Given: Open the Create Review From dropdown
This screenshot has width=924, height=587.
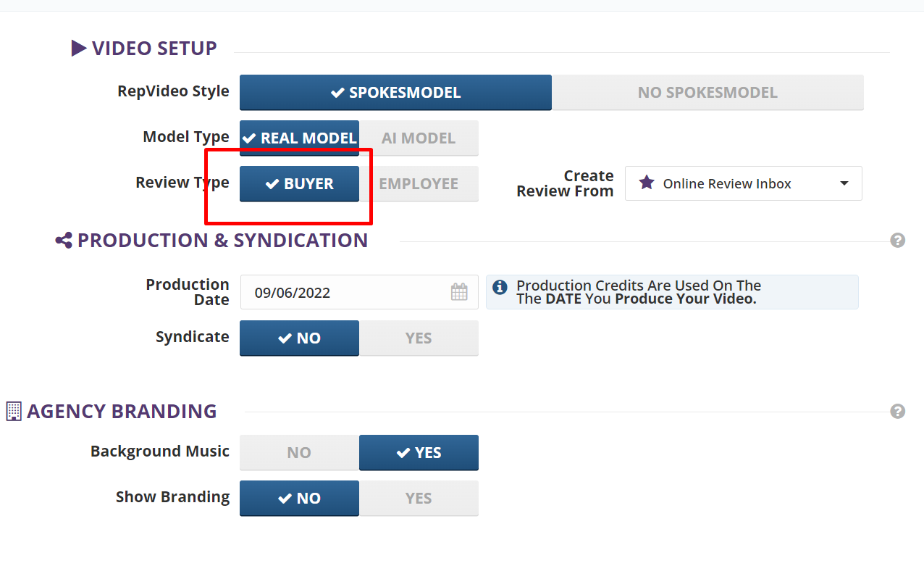Looking at the screenshot, I should pyautogui.click(x=743, y=184).
